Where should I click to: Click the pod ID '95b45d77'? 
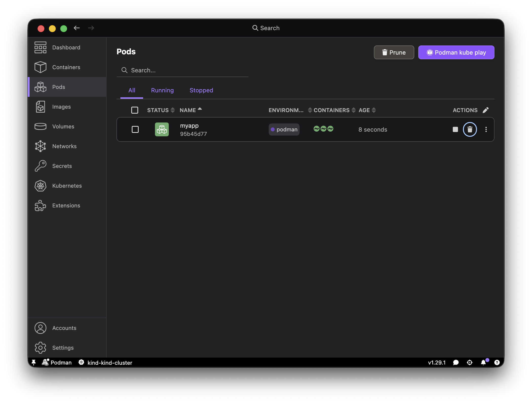pyautogui.click(x=193, y=134)
